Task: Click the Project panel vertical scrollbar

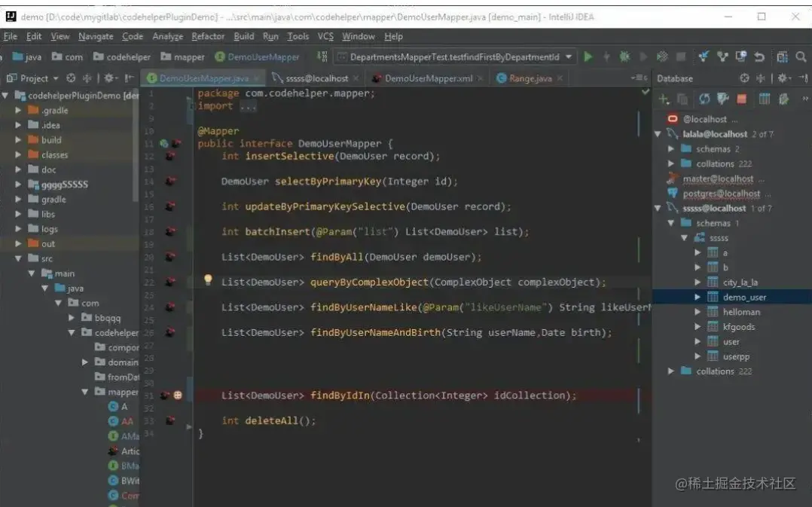Action: click(136, 145)
